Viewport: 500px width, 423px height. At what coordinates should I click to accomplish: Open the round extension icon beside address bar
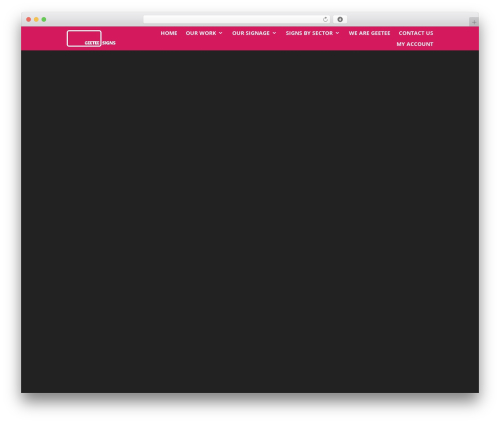pyautogui.click(x=340, y=20)
